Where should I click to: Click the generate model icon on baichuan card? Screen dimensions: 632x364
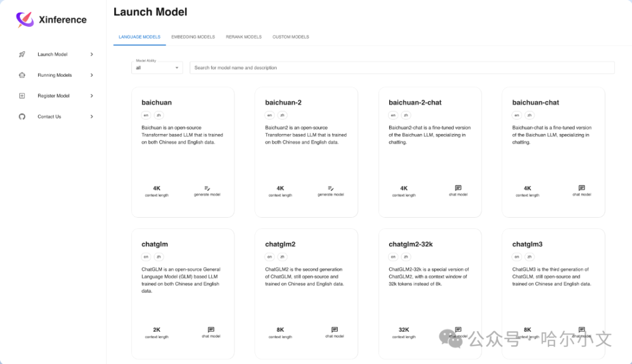click(x=207, y=188)
